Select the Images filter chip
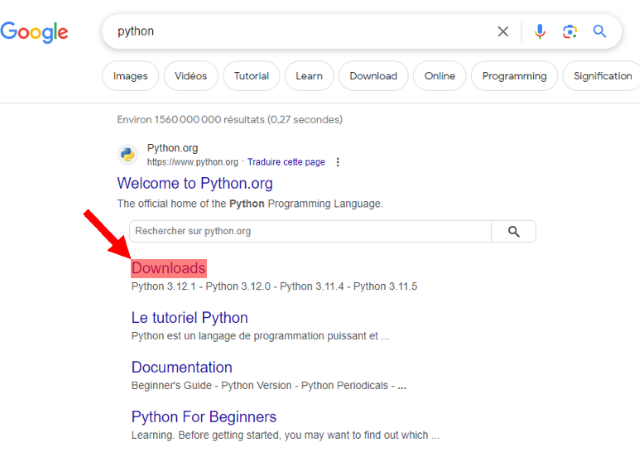640x453 pixels. click(x=130, y=76)
